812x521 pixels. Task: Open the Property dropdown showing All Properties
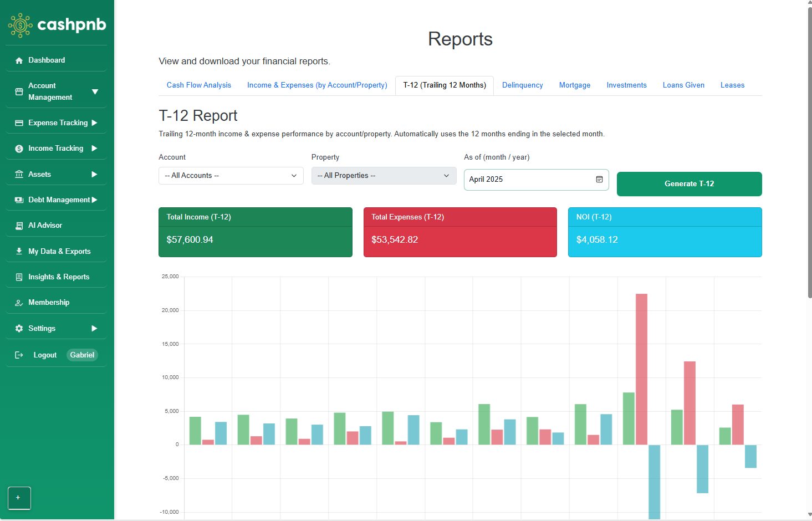click(x=384, y=176)
